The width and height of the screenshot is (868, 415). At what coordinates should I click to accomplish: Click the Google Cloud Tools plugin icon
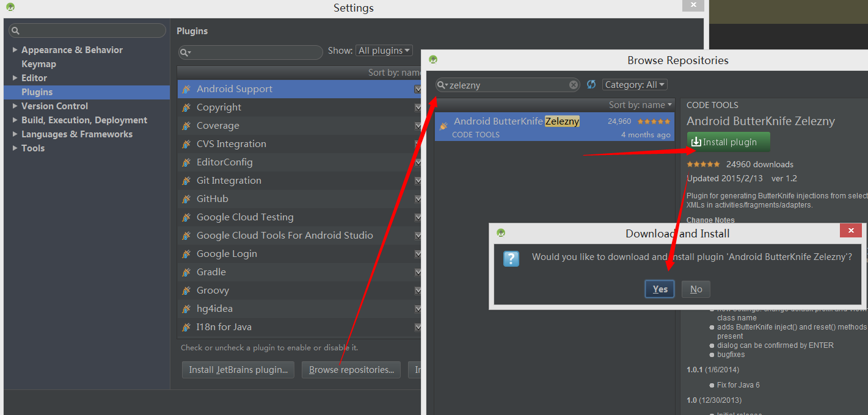click(x=186, y=236)
